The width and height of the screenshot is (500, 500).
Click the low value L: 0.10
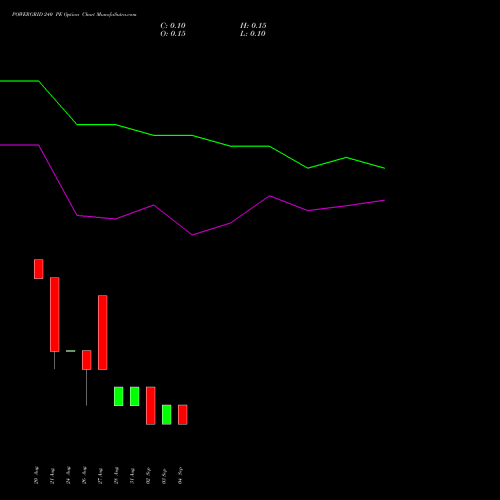tap(253, 34)
